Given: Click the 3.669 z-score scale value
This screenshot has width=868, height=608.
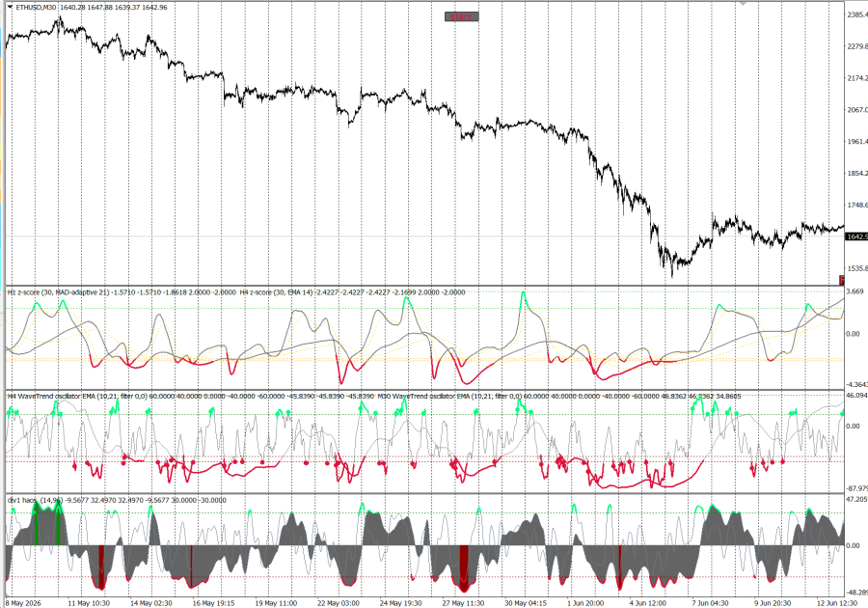Looking at the screenshot, I should pyautogui.click(x=855, y=291).
